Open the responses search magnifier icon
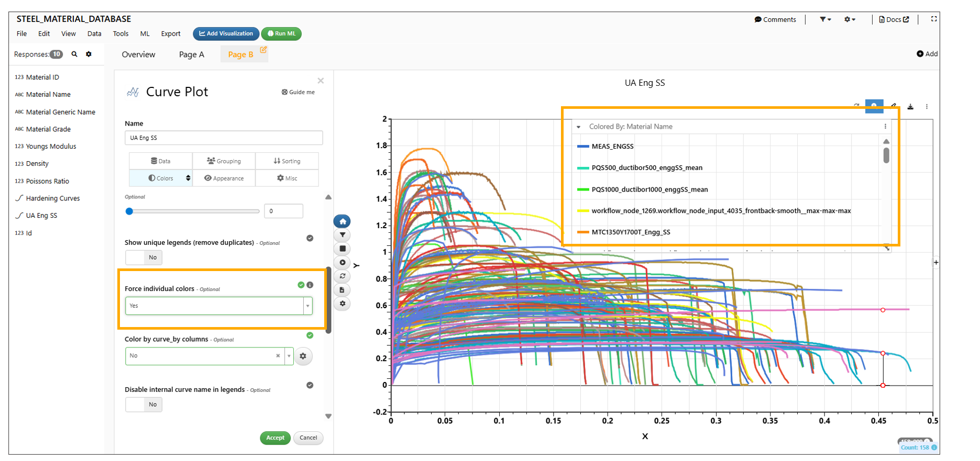This screenshot has width=980, height=461. [74, 54]
